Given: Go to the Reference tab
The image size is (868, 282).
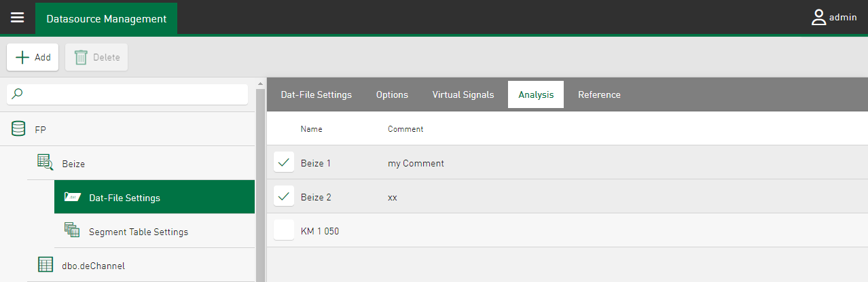Looking at the screenshot, I should 599,95.
